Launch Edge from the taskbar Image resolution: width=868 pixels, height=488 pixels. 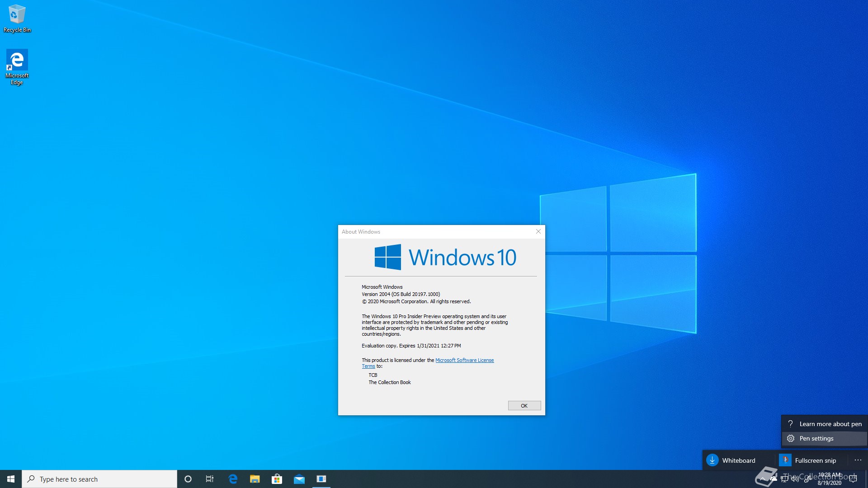click(233, 479)
